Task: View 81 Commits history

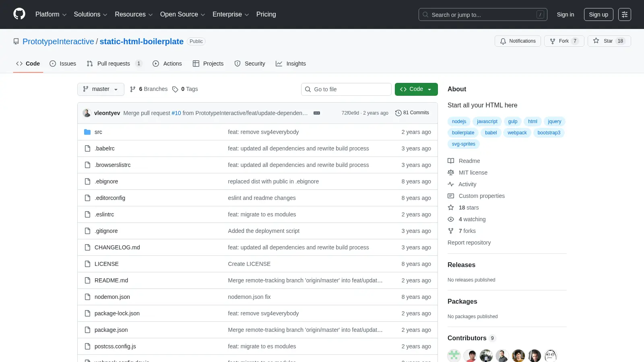Action: pos(412,113)
